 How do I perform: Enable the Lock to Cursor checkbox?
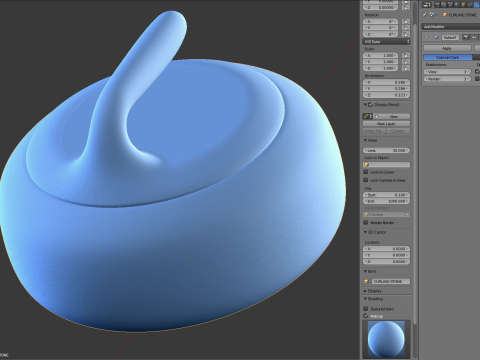[x=366, y=172]
